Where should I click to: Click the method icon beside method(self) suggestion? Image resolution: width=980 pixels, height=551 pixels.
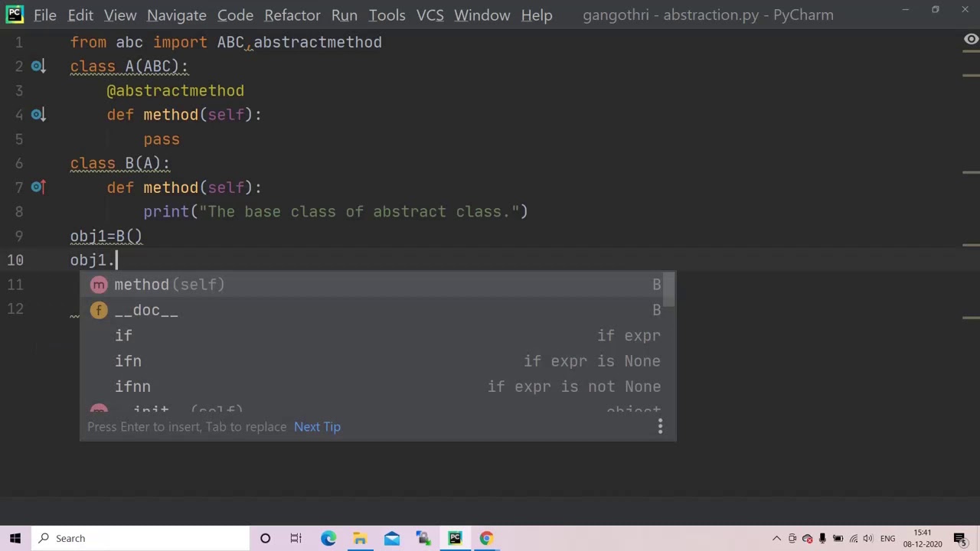point(99,285)
